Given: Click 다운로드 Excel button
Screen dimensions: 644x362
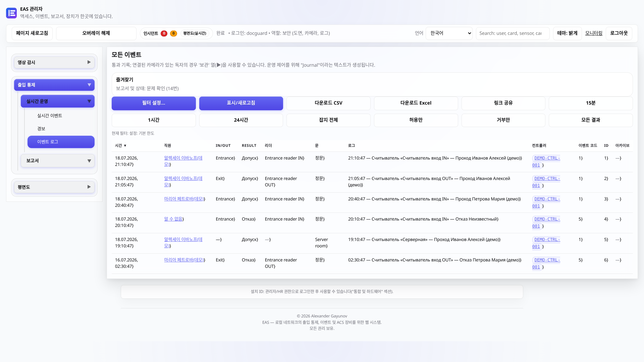Looking at the screenshot, I should (x=416, y=103).
